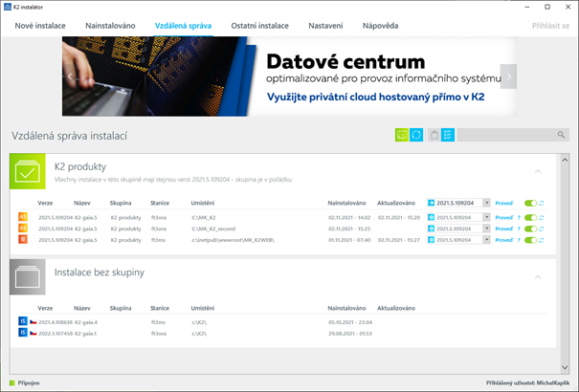The height and width of the screenshot is (392, 579).
Task: Click the scrollbar down arrow
Action: coord(565,367)
